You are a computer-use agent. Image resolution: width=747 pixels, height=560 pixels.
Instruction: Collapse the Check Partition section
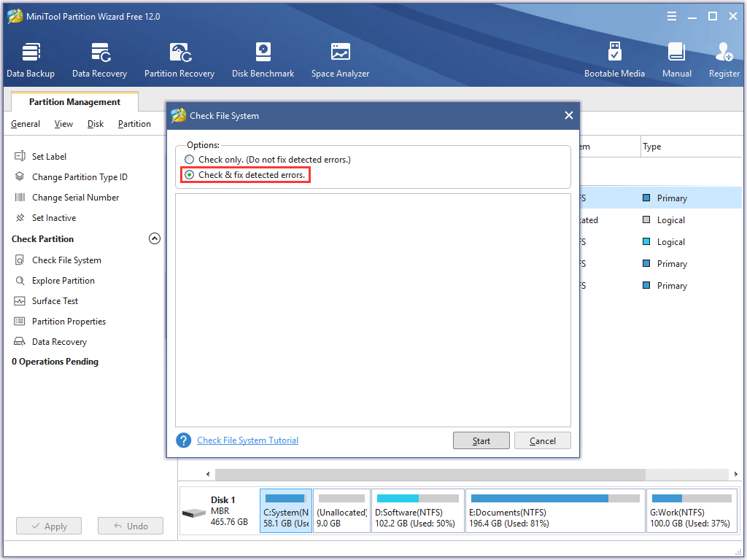pyautogui.click(x=154, y=238)
